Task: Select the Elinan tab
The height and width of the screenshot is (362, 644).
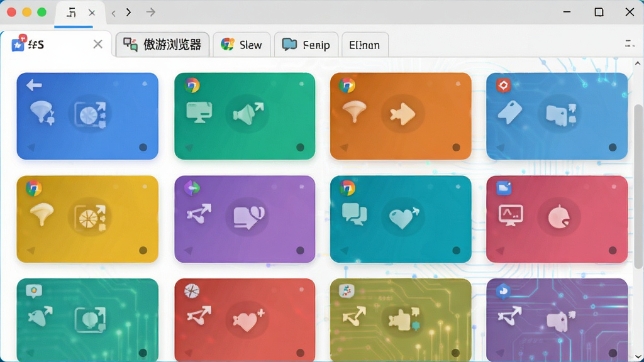Action: (365, 45)
